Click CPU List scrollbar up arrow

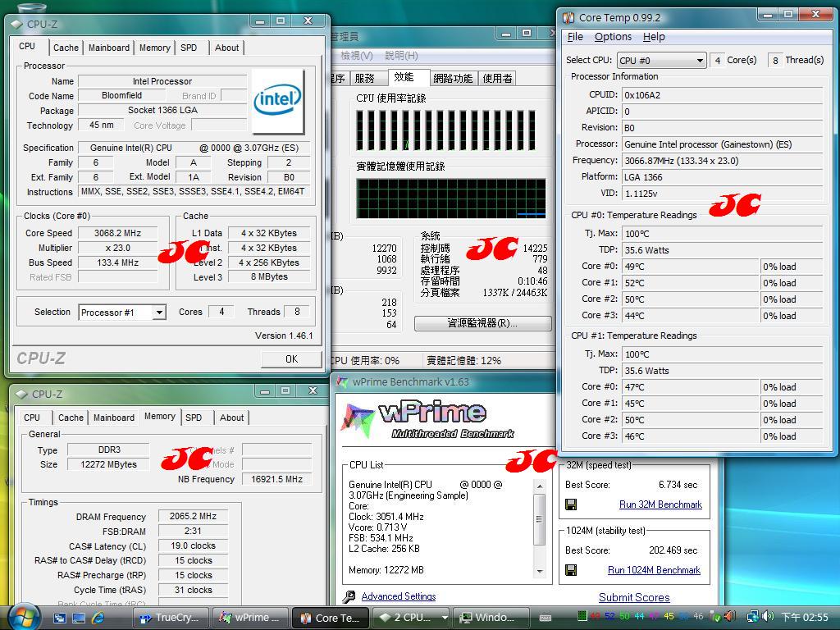click(x=540, y=486)
